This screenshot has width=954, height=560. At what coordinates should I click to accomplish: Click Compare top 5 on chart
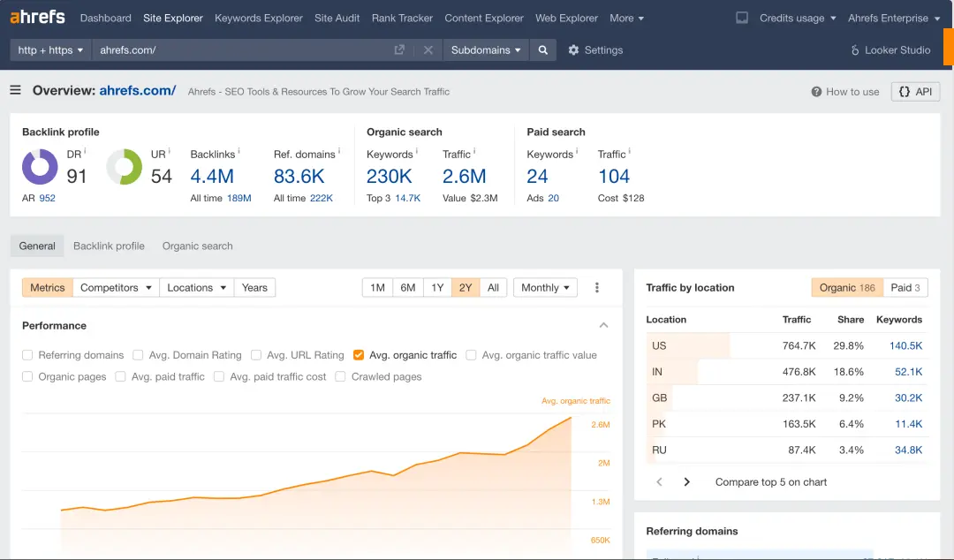(x=771, y=482)
